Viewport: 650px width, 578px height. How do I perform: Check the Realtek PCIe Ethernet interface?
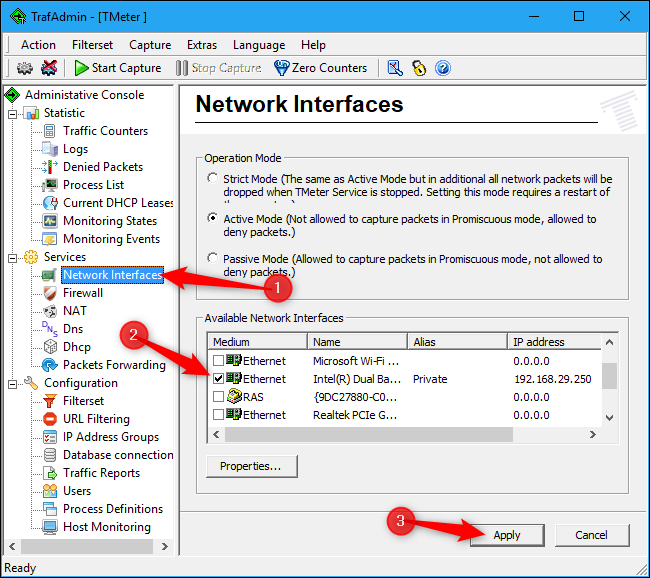[219, 416]
